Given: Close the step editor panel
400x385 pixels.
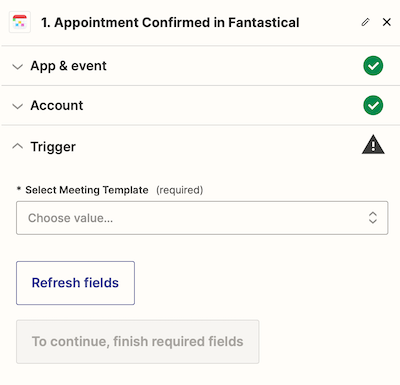Looking at the screenshot, I should tap(387, 22).
